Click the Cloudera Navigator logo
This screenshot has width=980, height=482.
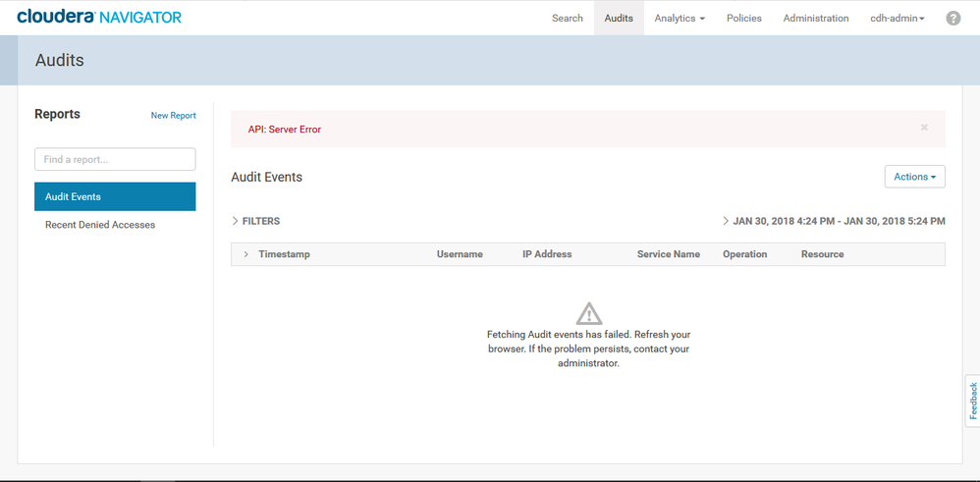coord(99,17)
